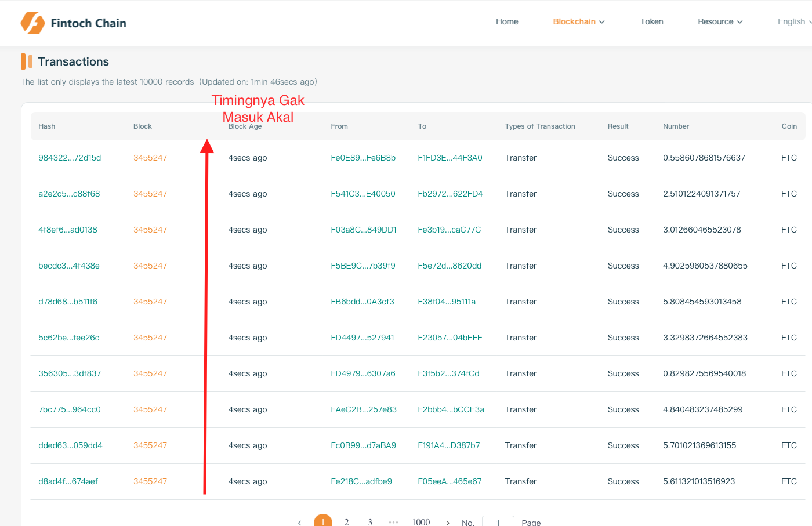View recipient address Fb2972...622FD4
This screenshot has width=812, height=526.
point(450,194)
